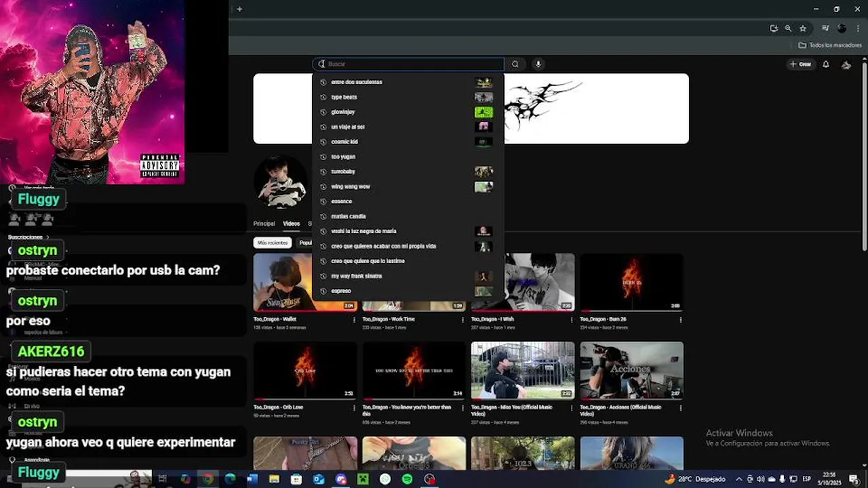Open options menu for 'Too_Dragon - Work Time'
This screenshot has width=868, height=488.
coord(462,320)
